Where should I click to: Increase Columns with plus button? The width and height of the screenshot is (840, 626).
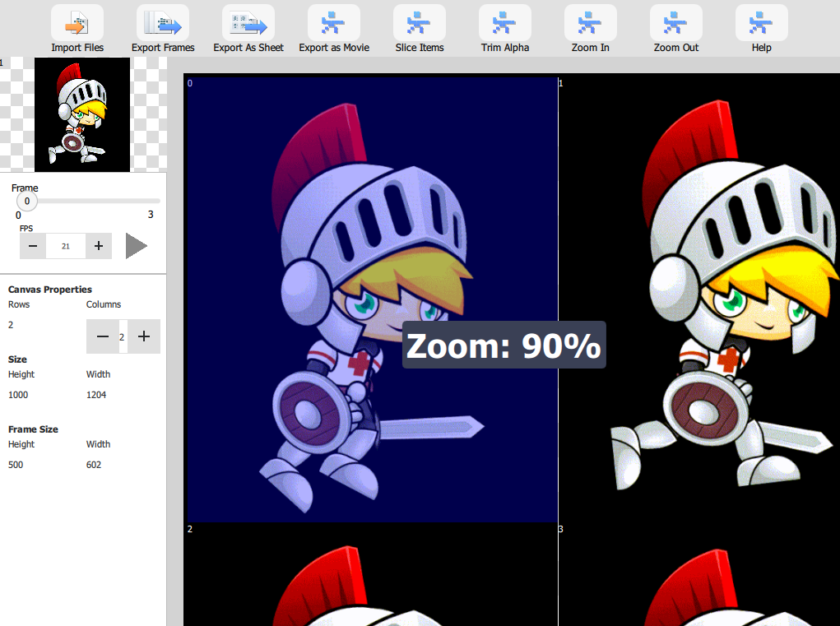coord(144,336)
